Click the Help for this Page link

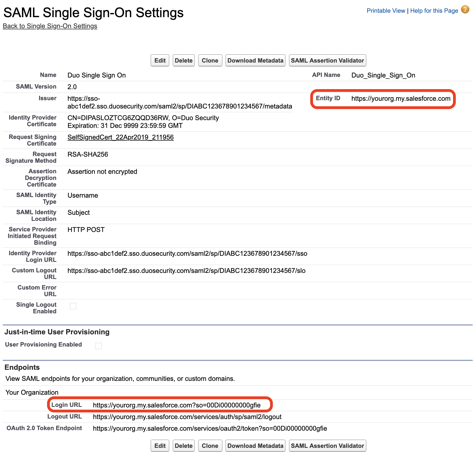click(x=434, y=11)
